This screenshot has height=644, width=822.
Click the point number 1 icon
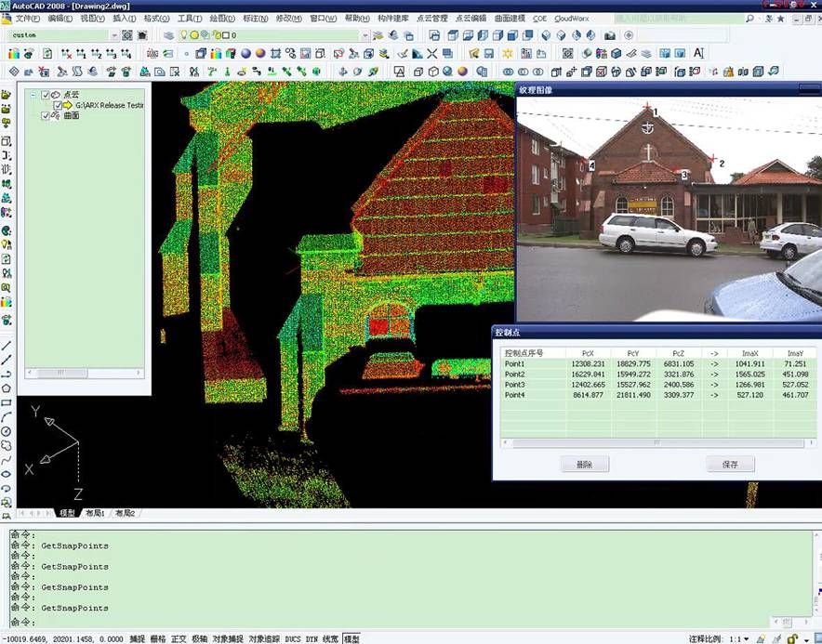(81, 54)
